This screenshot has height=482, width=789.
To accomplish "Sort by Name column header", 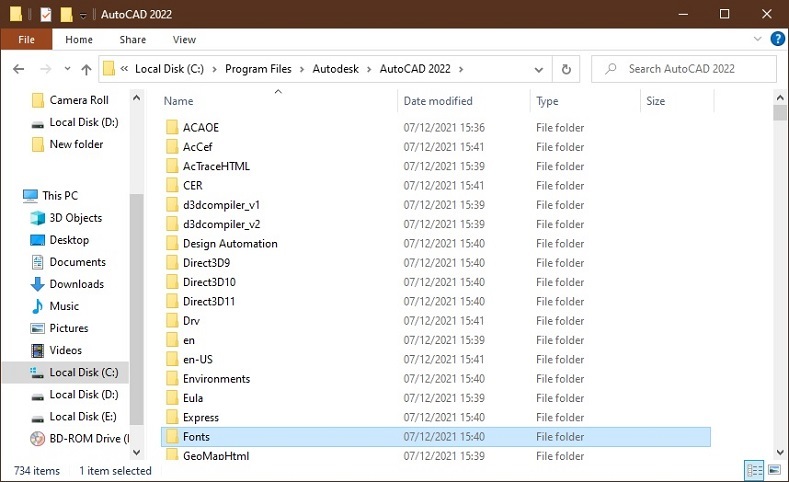I will (179, 101).
